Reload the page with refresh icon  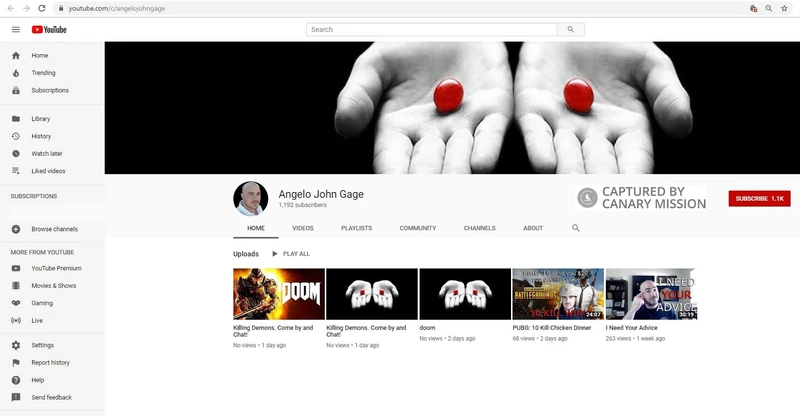tap(42, 8)
